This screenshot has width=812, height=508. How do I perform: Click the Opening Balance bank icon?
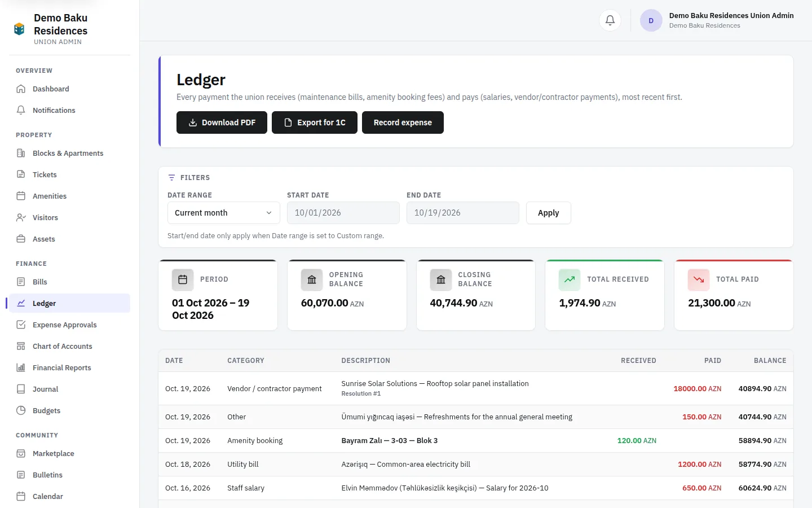click(x=312, y=279)
